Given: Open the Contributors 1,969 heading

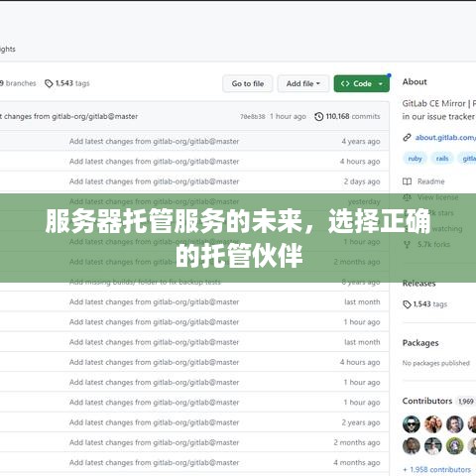Looking at the screenshot, I should coord(438,401).
